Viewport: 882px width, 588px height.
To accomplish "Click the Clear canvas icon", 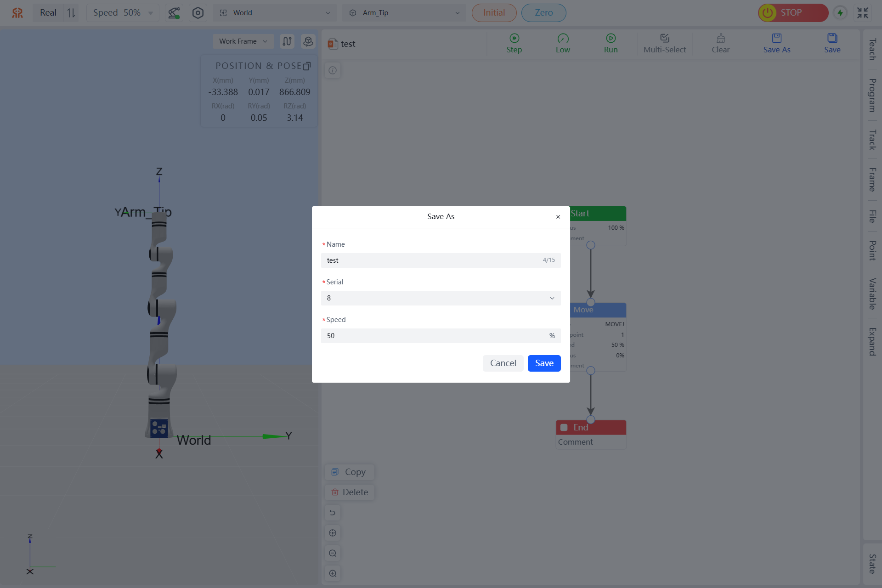I will (720, 39).
